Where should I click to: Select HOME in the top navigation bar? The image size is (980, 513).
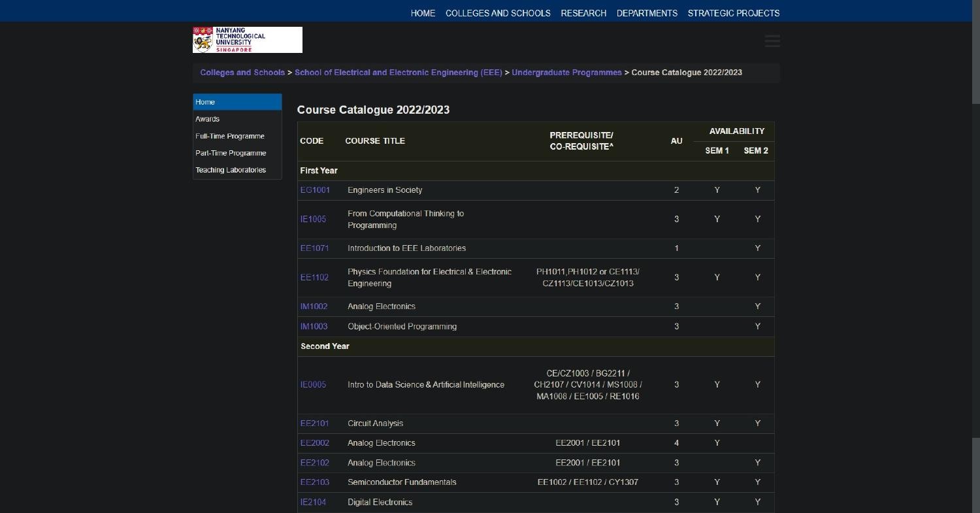(x=422, y=13)
